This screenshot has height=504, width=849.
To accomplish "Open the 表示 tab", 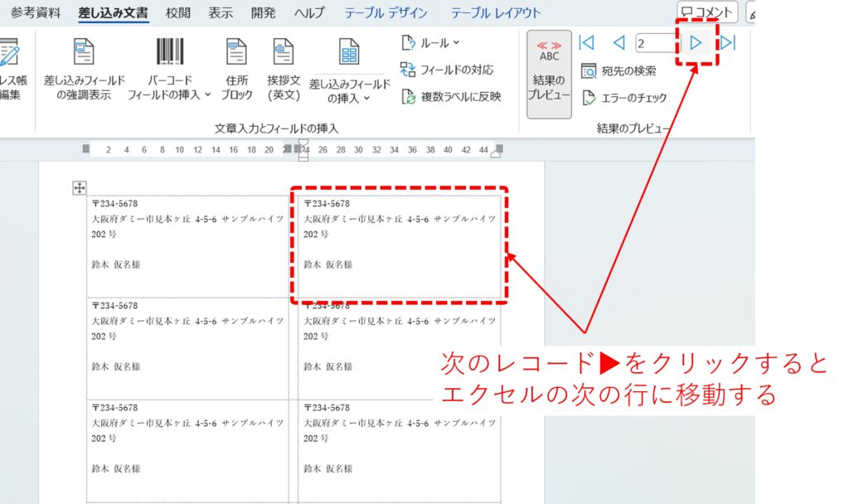I will point(221,12).
